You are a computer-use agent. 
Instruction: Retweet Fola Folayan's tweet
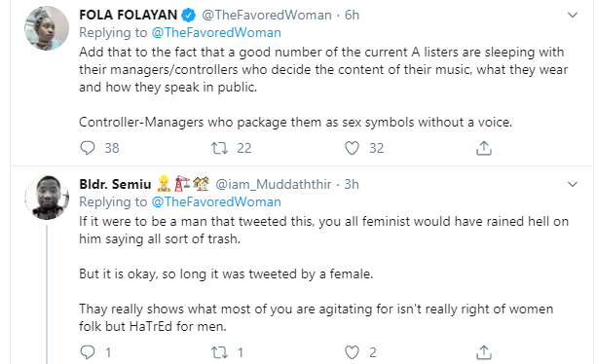point(220,148)
